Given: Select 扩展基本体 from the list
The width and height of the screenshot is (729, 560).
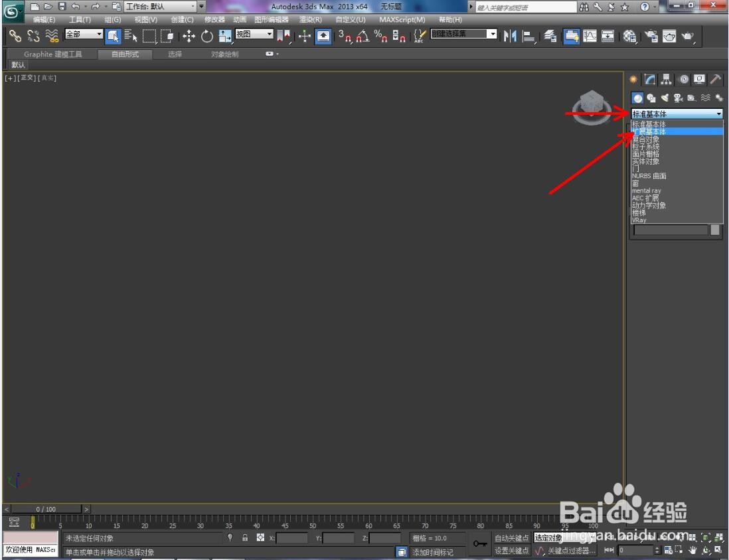Looking at the screenshot, I should coord(677,131).
